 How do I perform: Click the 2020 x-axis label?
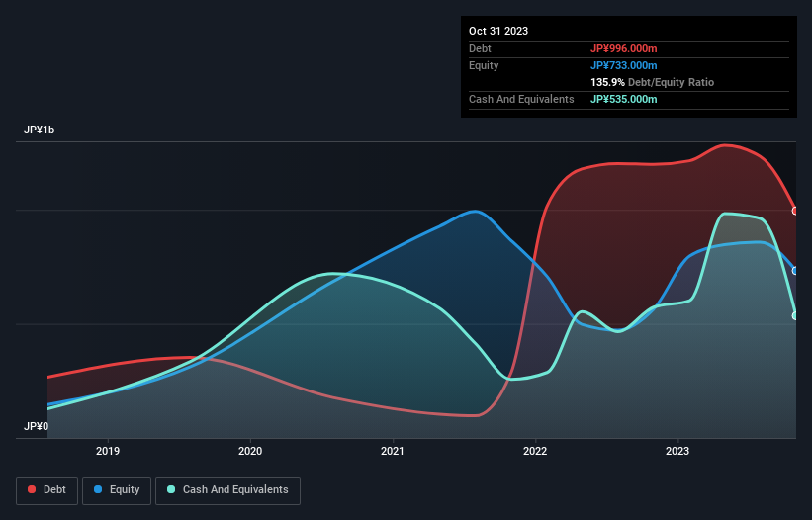point(250,451)
